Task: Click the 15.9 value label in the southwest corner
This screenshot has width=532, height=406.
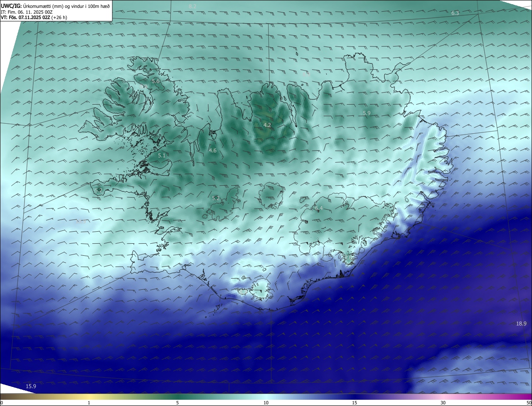Action: (31, 386)
